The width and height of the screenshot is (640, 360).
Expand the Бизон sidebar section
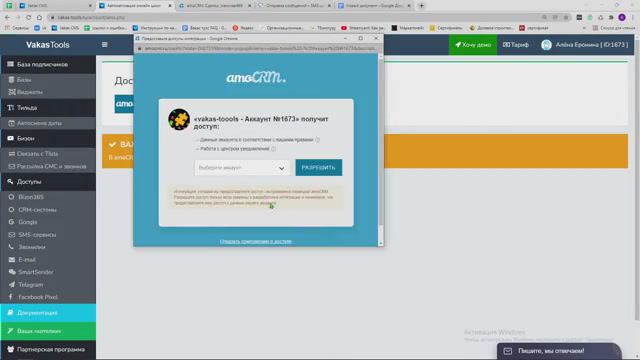click(48, 138)
